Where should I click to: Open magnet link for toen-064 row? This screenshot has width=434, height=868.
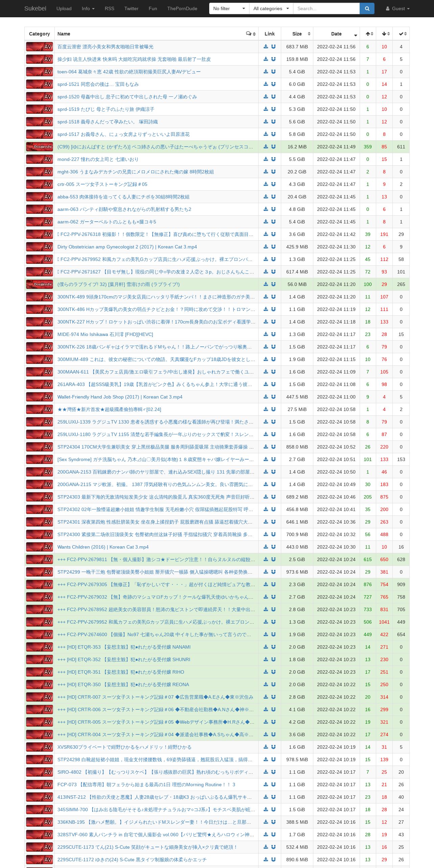click(x=273, y=72)
